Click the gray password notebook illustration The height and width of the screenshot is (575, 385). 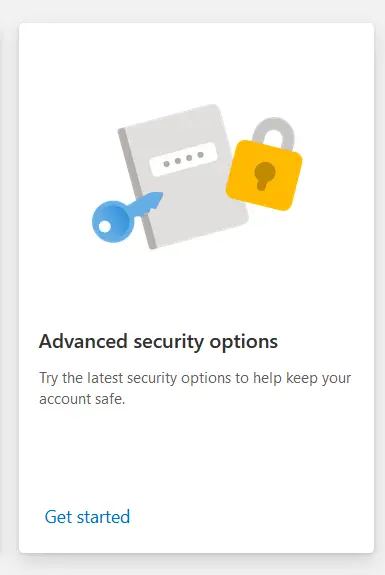point(183,177)
